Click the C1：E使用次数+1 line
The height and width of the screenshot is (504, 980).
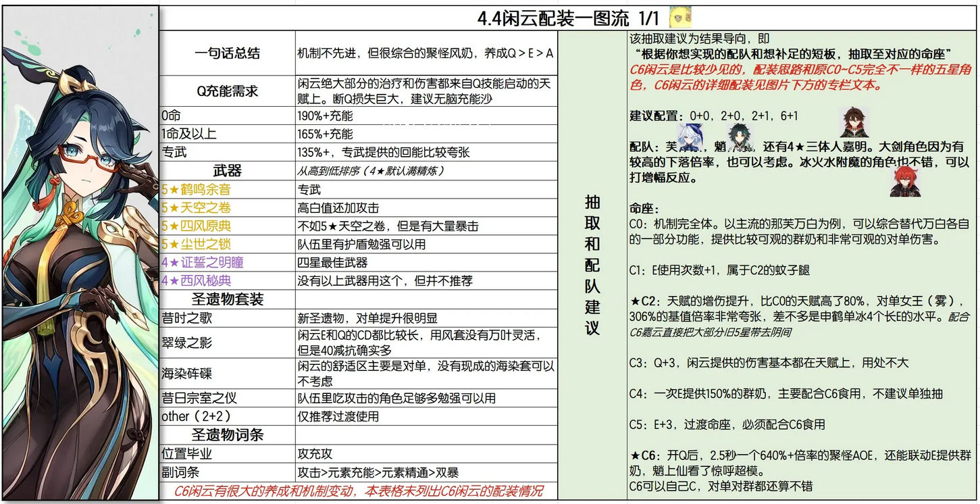pos(719,270)
